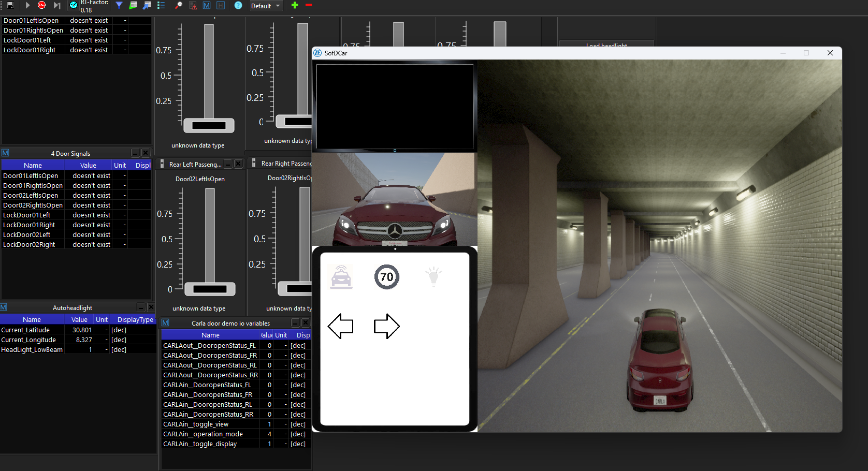
Task: Switch to the Rear Left Passenger panel
Action: click(195, 164)
